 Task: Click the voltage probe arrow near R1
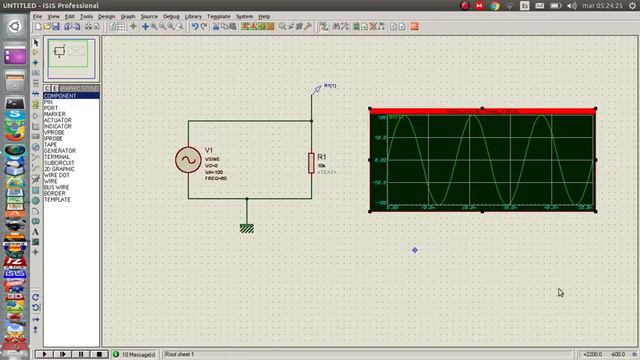click(x=317, y=89)
